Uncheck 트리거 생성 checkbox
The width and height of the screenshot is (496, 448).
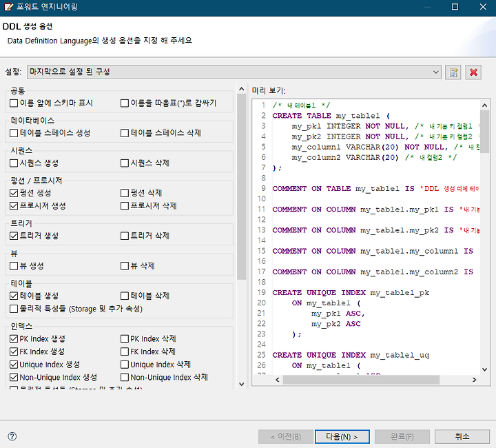coord(14,236)
